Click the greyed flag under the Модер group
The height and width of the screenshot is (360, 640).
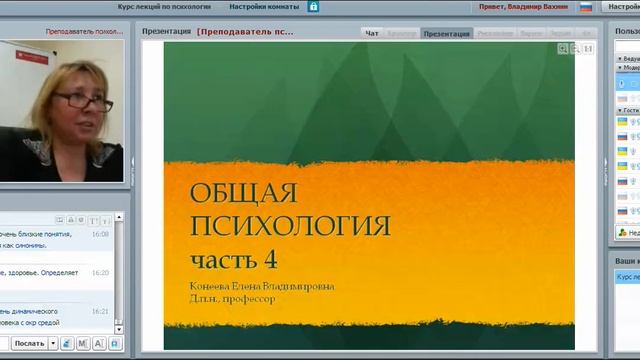622,98
